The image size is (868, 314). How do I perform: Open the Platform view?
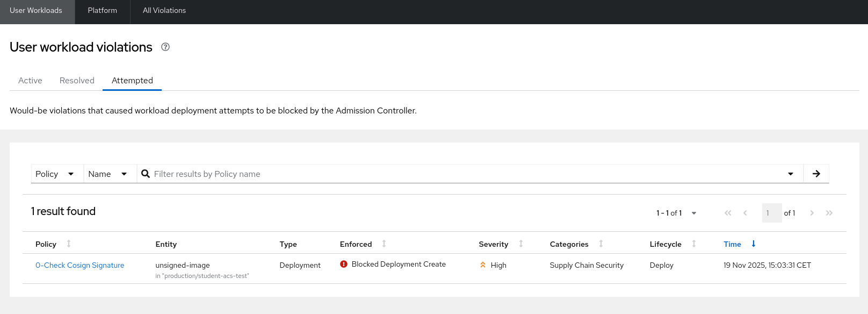click(102, 11)
